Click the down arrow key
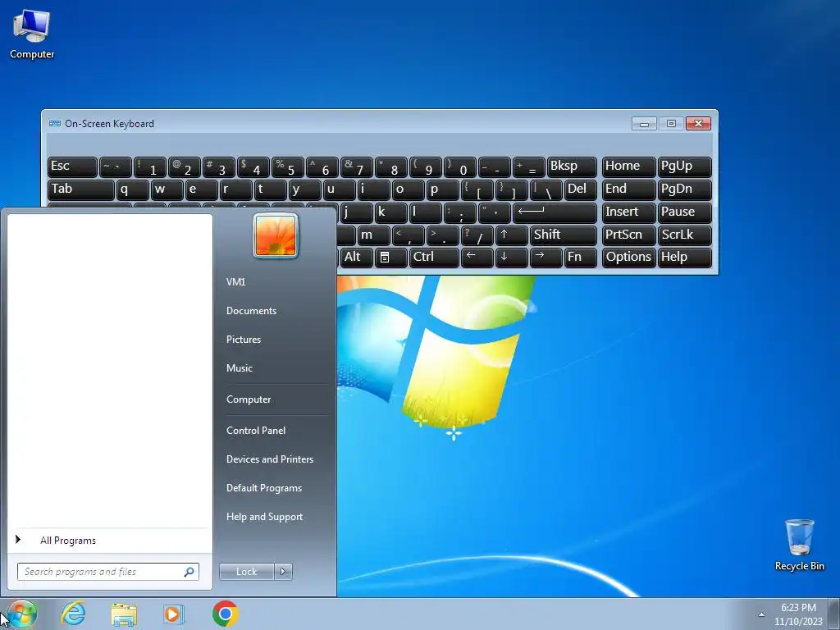This screenshot has width=840, height=630. pyautogui.click(x=512, y=257)
